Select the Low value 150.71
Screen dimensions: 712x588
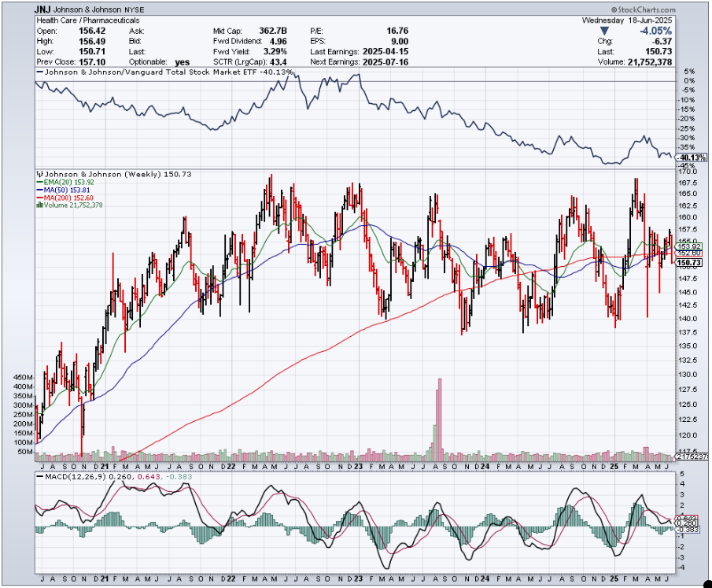coord(92,51)
